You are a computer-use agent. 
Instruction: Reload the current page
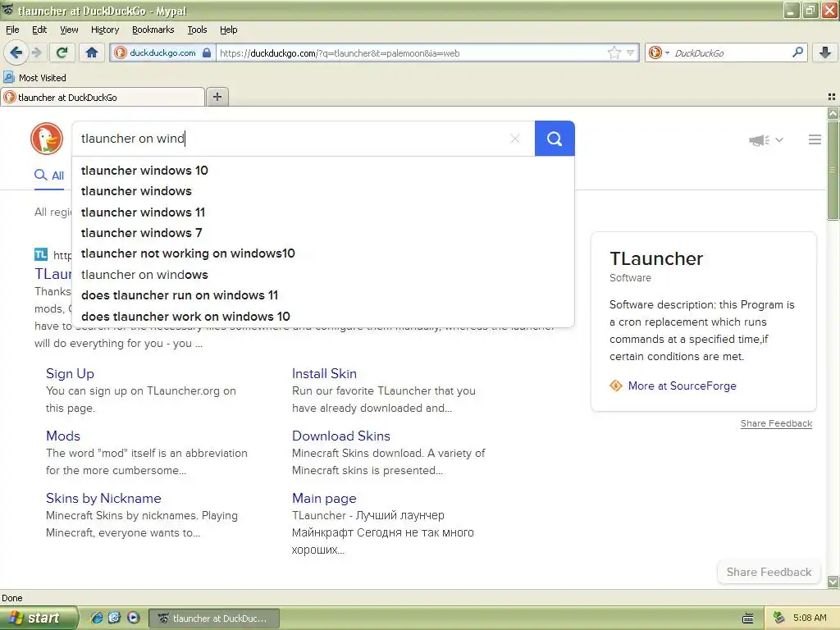point(62,52)
